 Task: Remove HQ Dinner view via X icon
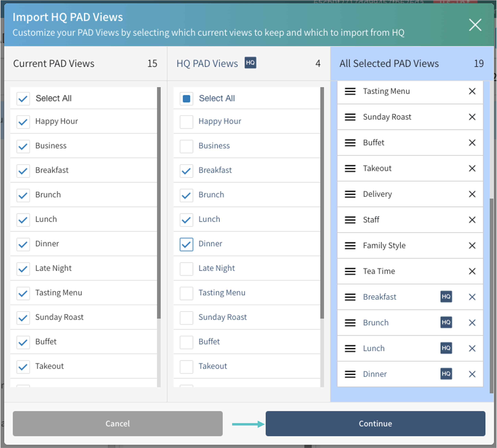click(x=472, y=374)
